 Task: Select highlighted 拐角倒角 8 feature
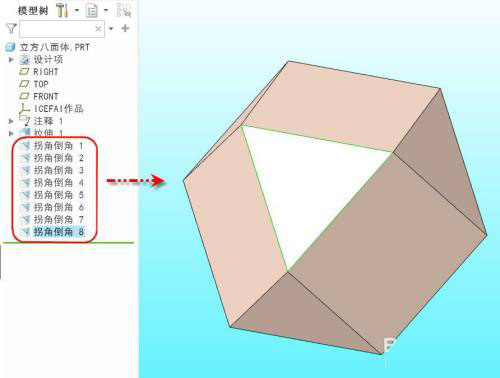click(x=58, y=232)
